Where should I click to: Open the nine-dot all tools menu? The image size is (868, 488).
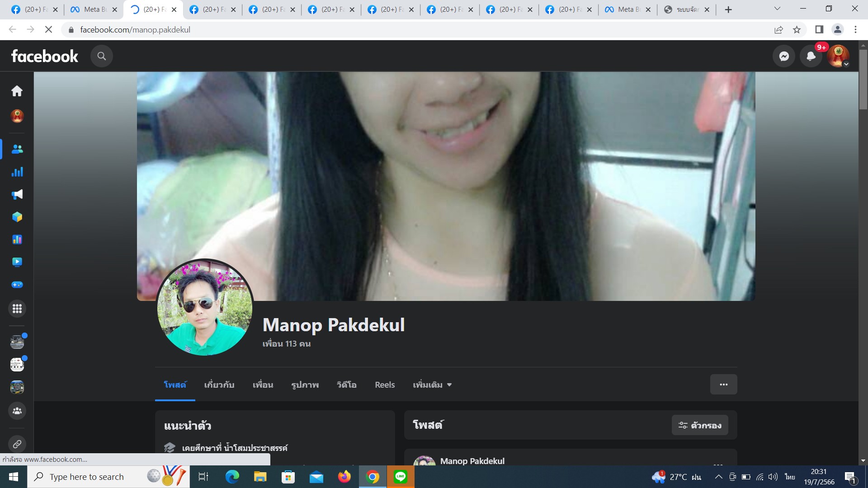click(17, 309)
